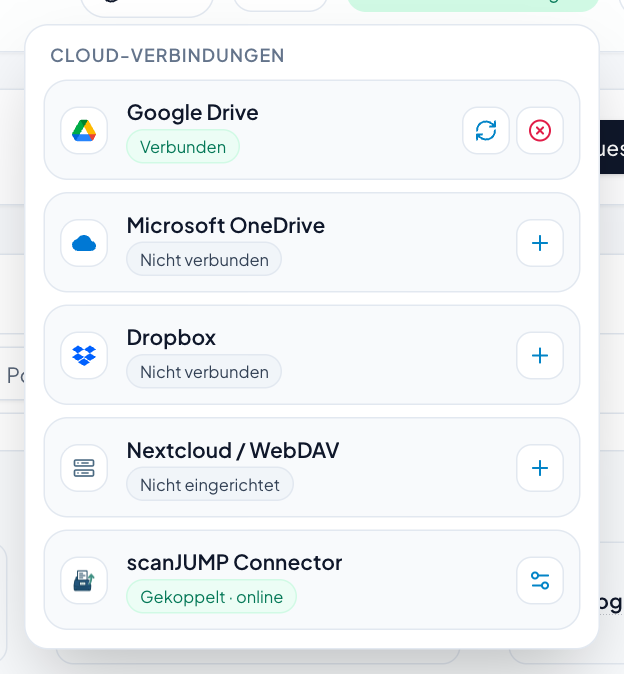Connect Dropbox using the plus button
624x674 pixels.
pyautogui.click(x=540, y=355)
